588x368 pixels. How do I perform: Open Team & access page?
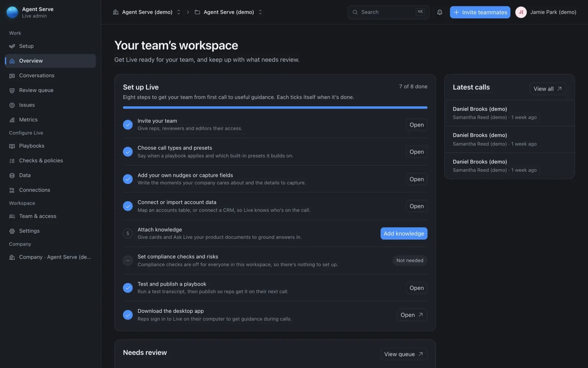[x=50, y=216]
